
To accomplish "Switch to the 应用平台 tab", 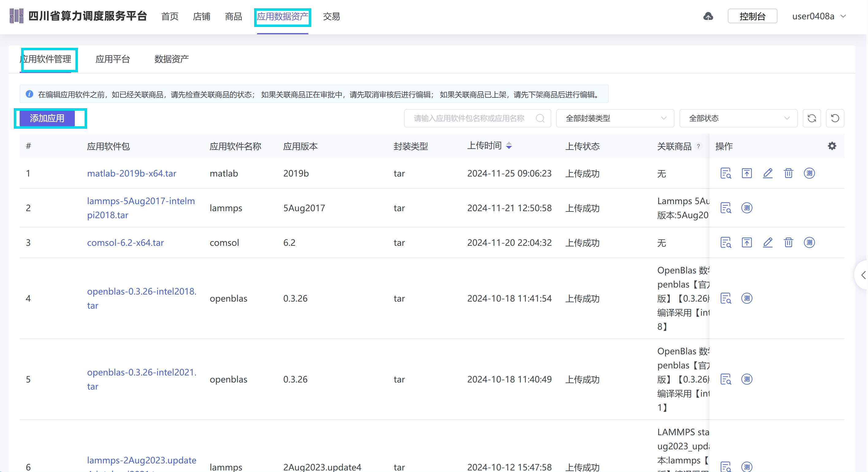I will 113,59.
